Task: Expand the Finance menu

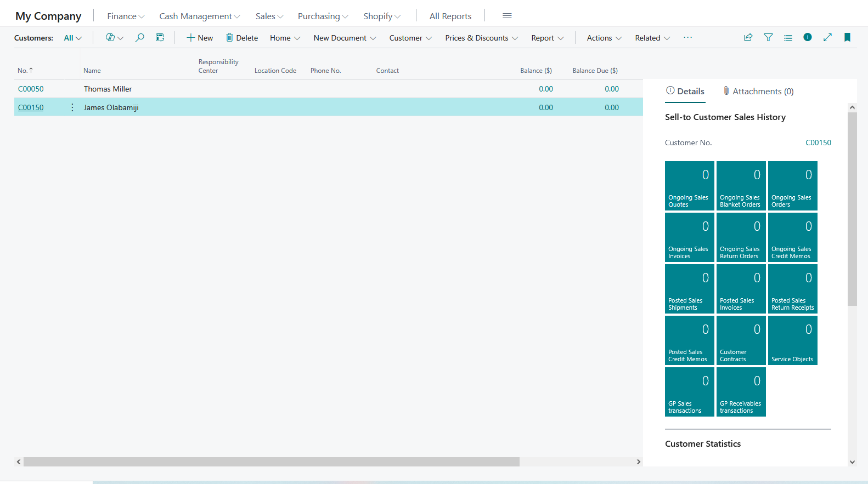Action: click(x=126, y=16)
